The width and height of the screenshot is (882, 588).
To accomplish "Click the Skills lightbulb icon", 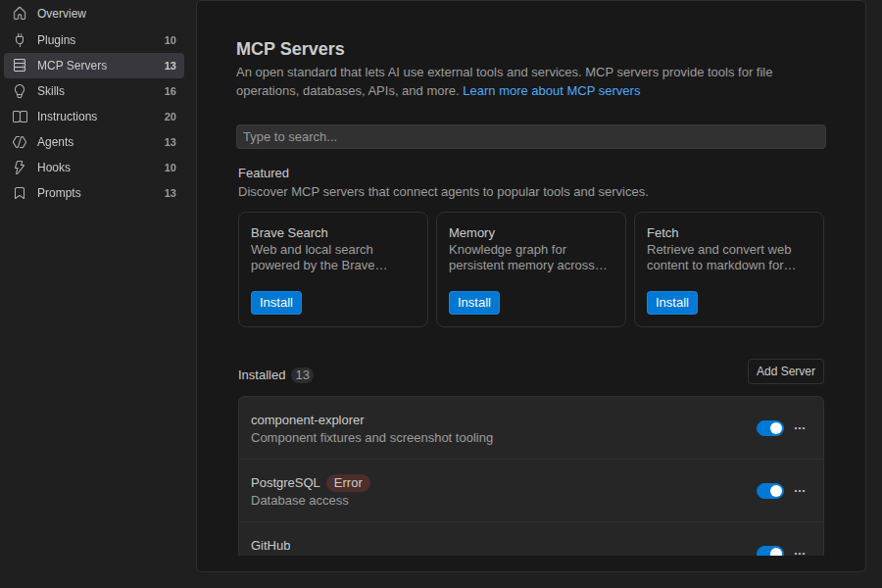I will coord(20,91).
